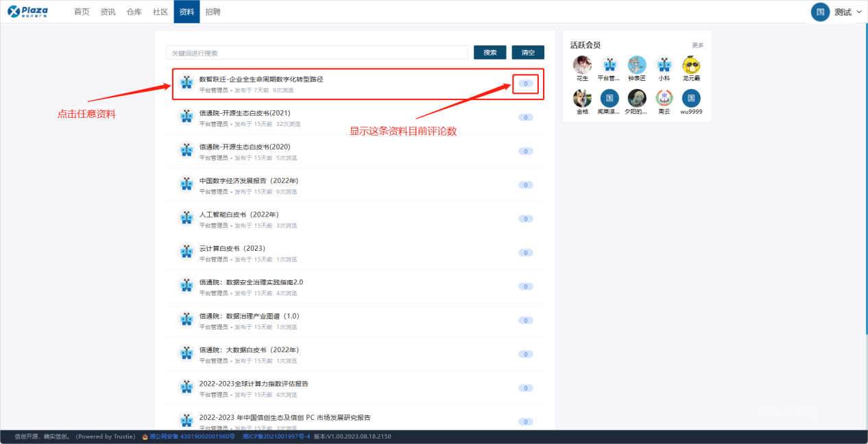Viewport: 868px width, 444px height.
Task: Click the 湘ICP备2021001997号-4 footer link
Action: click(x=276, y=436)
